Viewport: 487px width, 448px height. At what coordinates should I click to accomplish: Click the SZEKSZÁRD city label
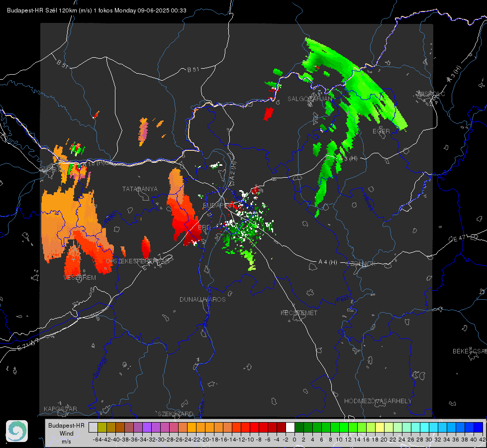click(176, 414)
